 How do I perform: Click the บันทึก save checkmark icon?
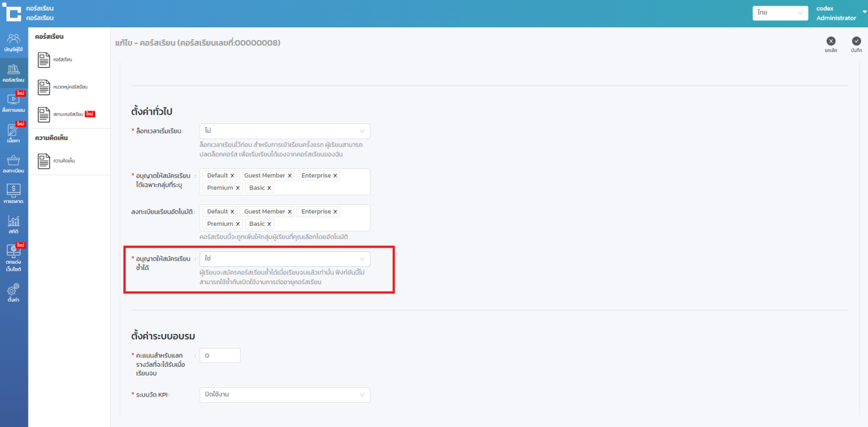tap(856, 42)
